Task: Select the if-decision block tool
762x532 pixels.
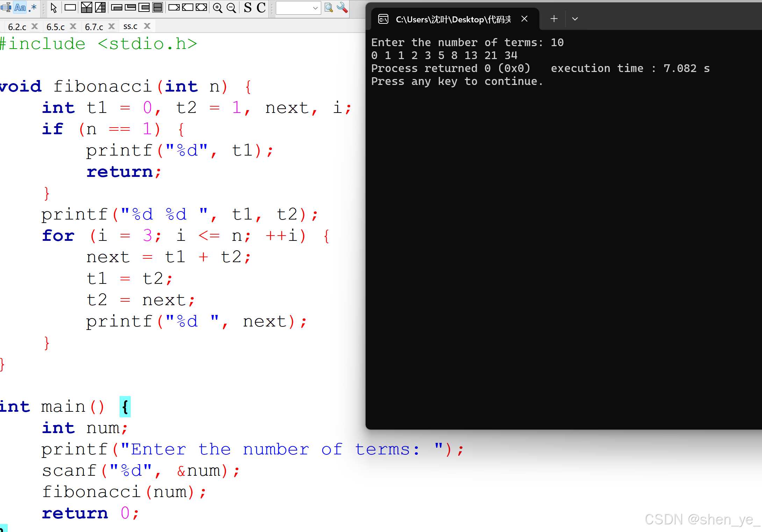Action: [x=86, y=7]
